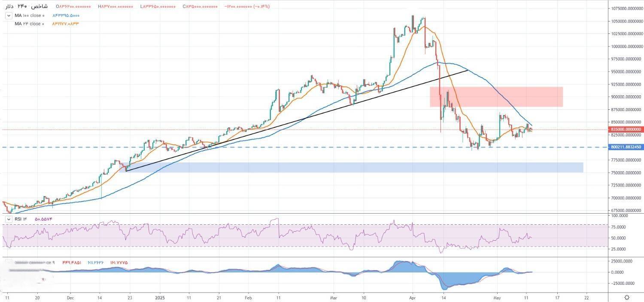Collapse the MA indicator legend chevron
Screen dimensions: 644x302
pos(8,15)
